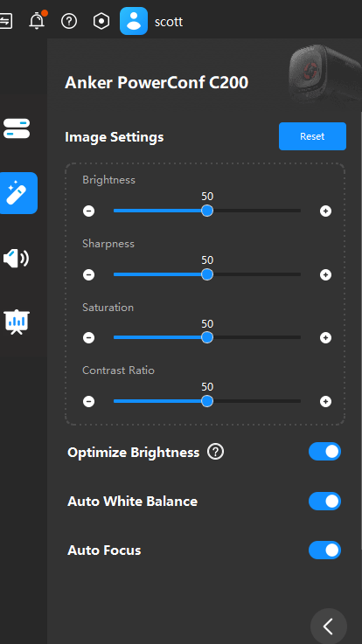Select the magic wand image settings sidebar icon
The width and height of the screenshot is (362, 644).
18,193
